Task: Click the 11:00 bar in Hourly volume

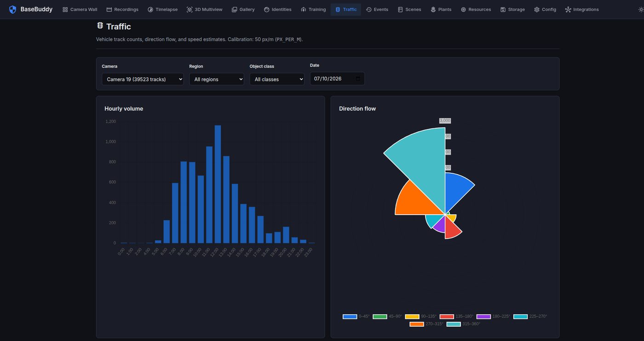Action: pyautogui.click(x=209, y=195)
